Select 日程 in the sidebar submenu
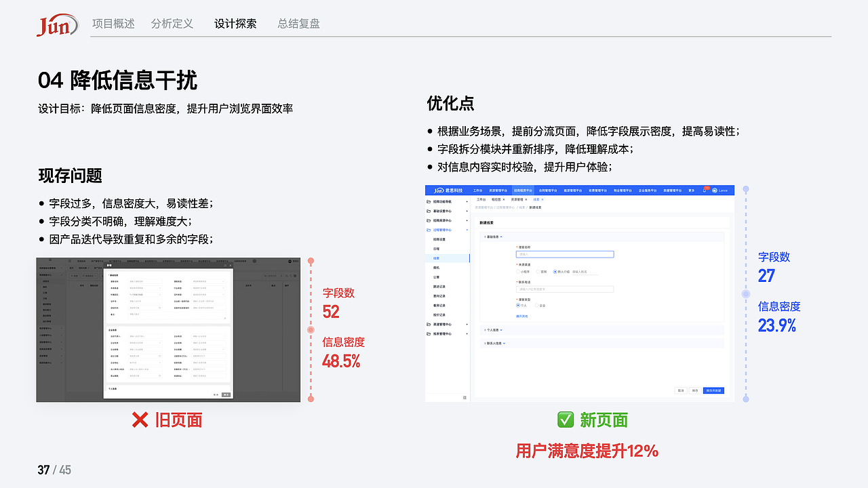 [x=437, y=249]
